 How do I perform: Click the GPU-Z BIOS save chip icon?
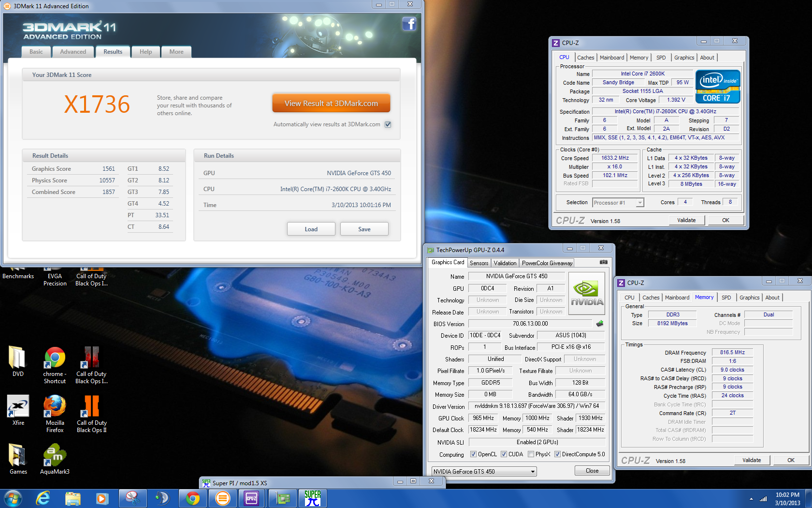[600, 324]
